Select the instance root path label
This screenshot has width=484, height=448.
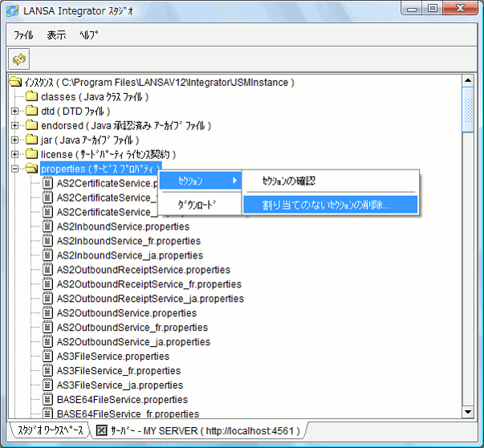pyautogui.click(x=159, y=83)
